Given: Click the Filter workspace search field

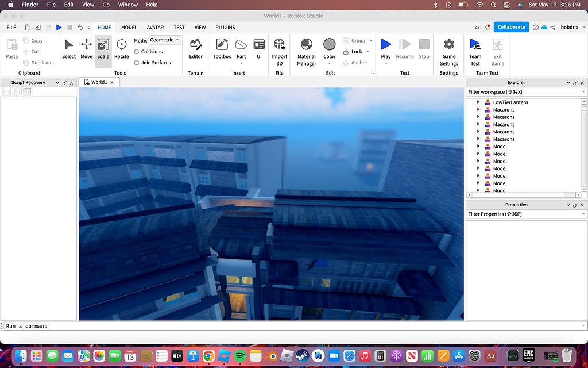Looking at the screenshot, I should (x=526, y=92).
